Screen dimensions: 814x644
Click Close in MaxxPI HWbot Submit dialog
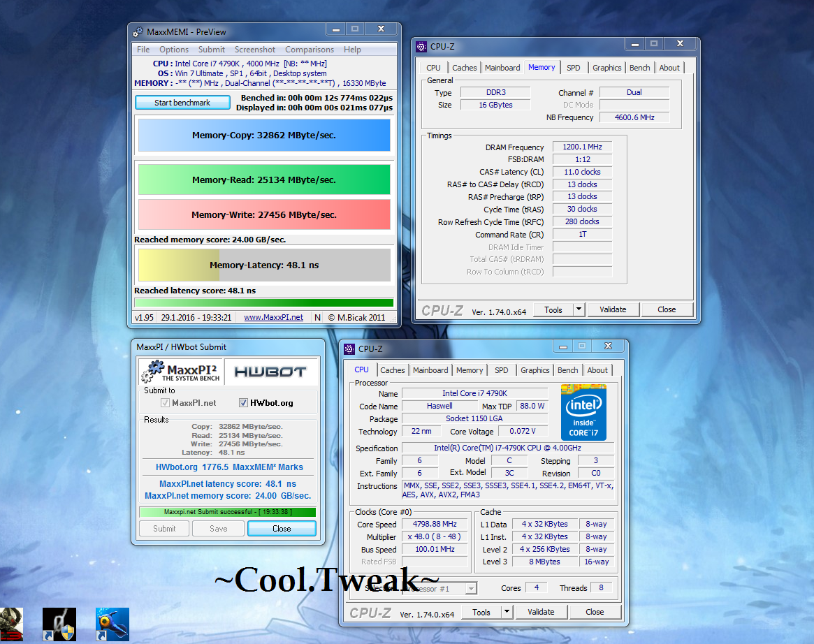click(282, 529)
